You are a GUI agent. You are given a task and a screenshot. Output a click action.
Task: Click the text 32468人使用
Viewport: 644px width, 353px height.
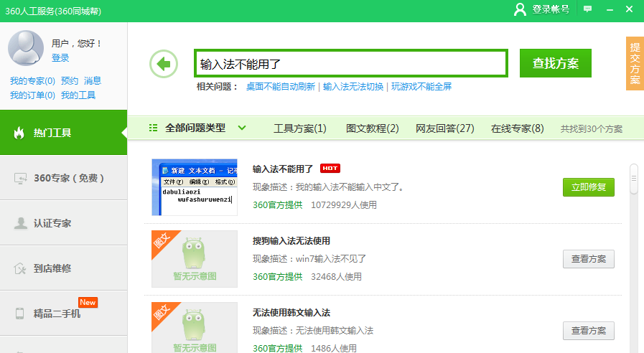[x=337, y=277]
